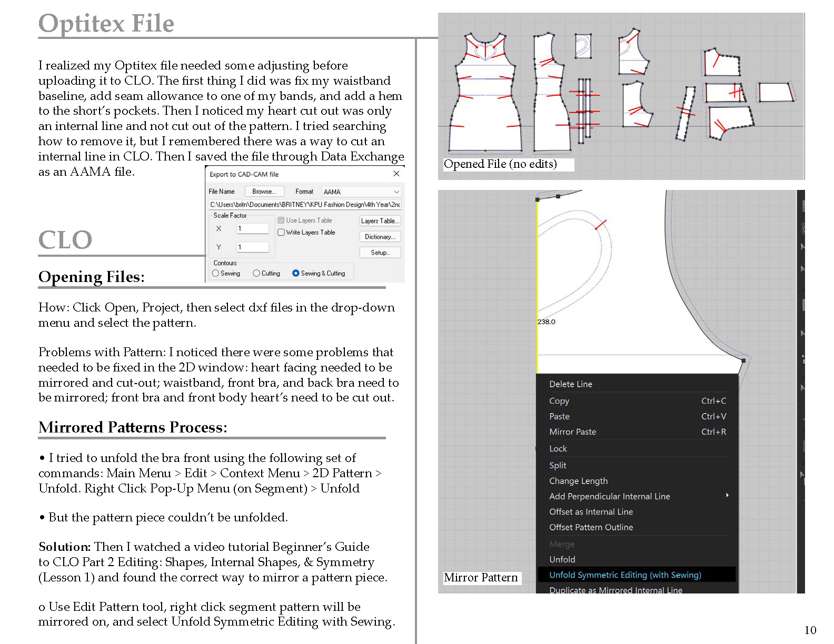Screen dimensions: 834x644
Task: Click the Setup button
Action: (380, 253)
